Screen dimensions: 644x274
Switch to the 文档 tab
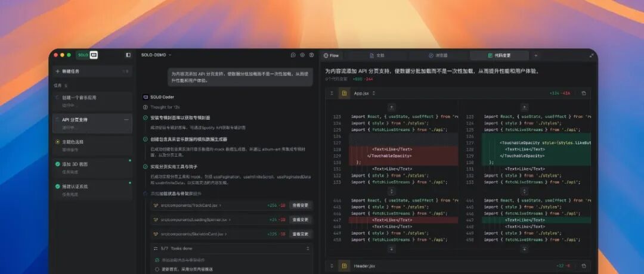377,55
